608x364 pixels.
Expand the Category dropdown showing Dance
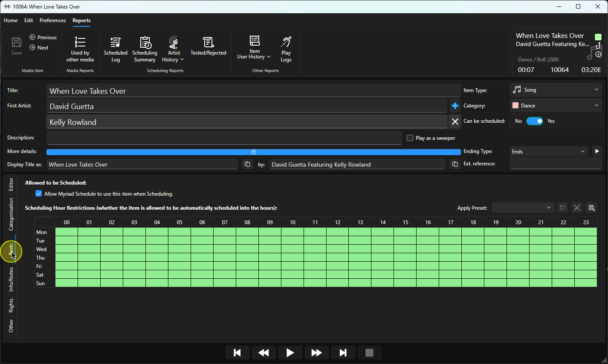click(556, 105)
